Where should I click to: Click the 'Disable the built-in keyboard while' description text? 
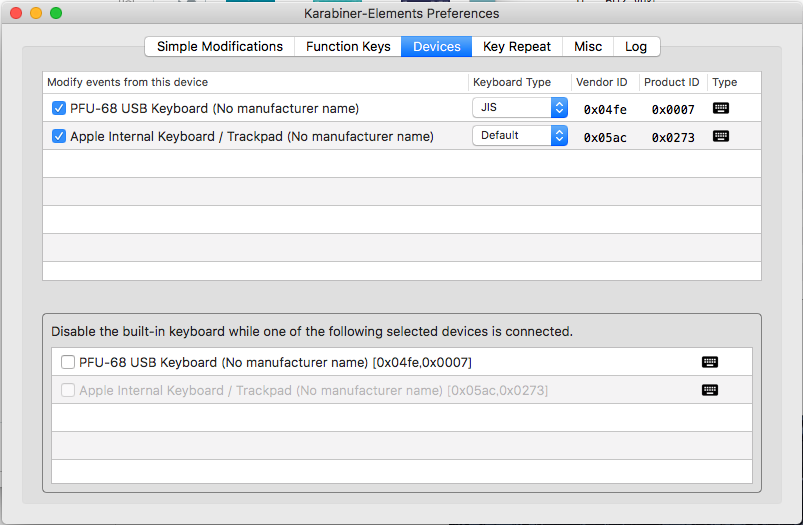tap(312, 331)
